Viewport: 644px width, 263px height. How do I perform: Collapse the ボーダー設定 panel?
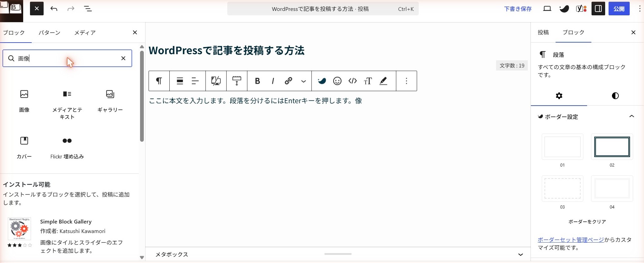tap(632, 116)
